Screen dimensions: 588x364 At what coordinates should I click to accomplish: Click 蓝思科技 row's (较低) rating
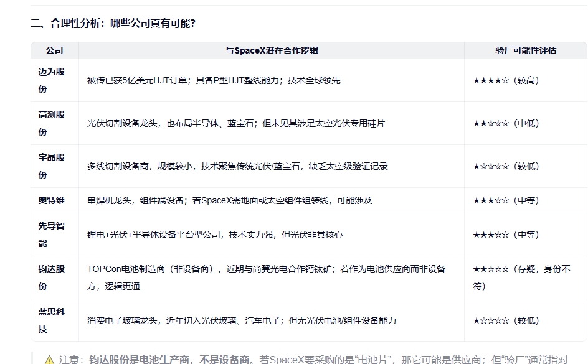point(506,320)
